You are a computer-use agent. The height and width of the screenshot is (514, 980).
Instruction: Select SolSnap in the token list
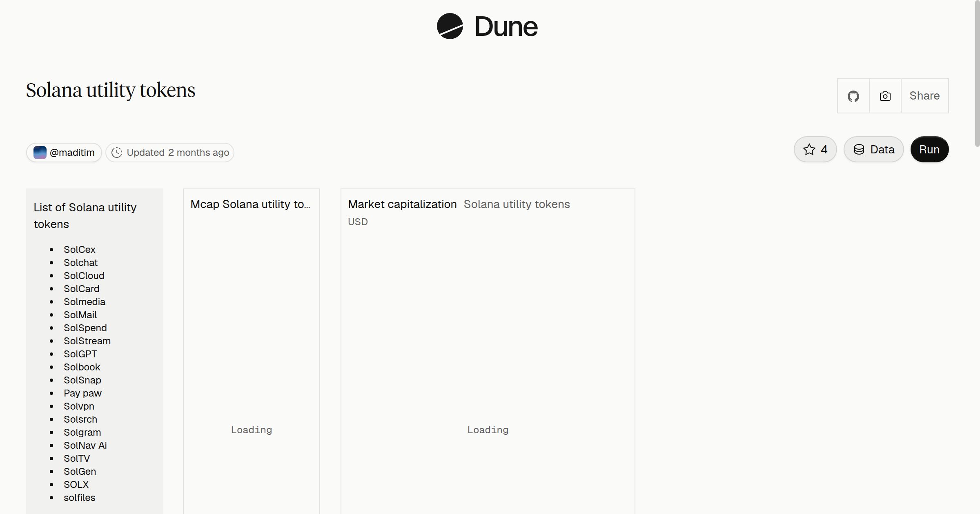coord(82,380)
